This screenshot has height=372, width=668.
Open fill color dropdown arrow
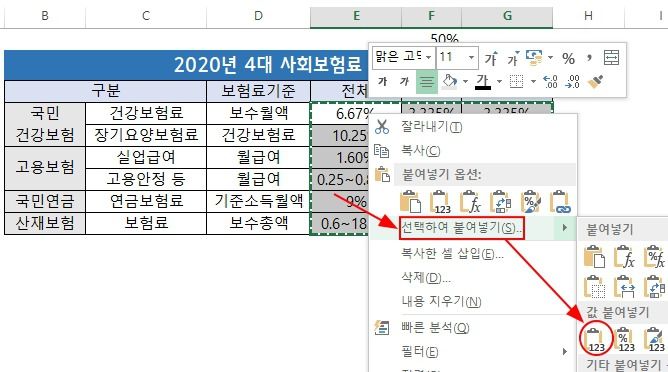tap(465, 81)
